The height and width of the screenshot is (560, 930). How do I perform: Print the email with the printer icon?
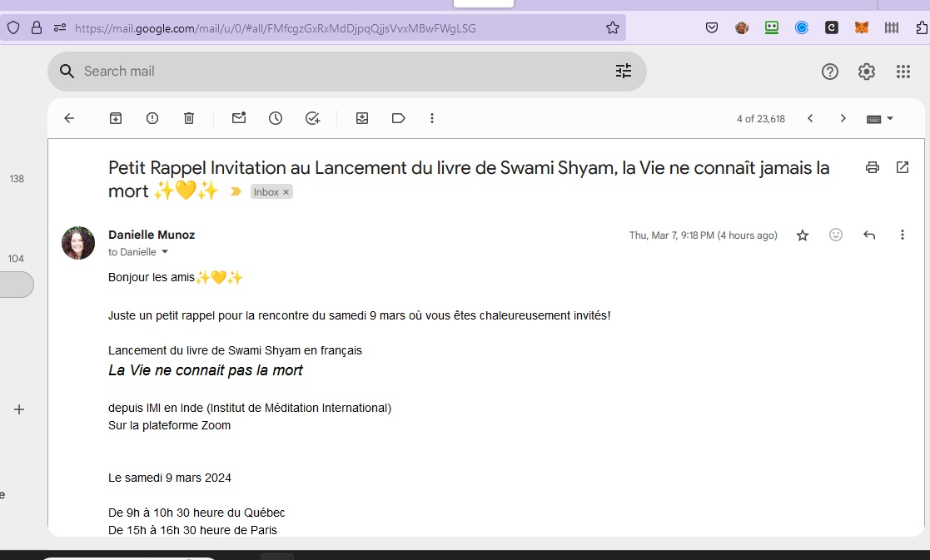(x=873, y=167)
